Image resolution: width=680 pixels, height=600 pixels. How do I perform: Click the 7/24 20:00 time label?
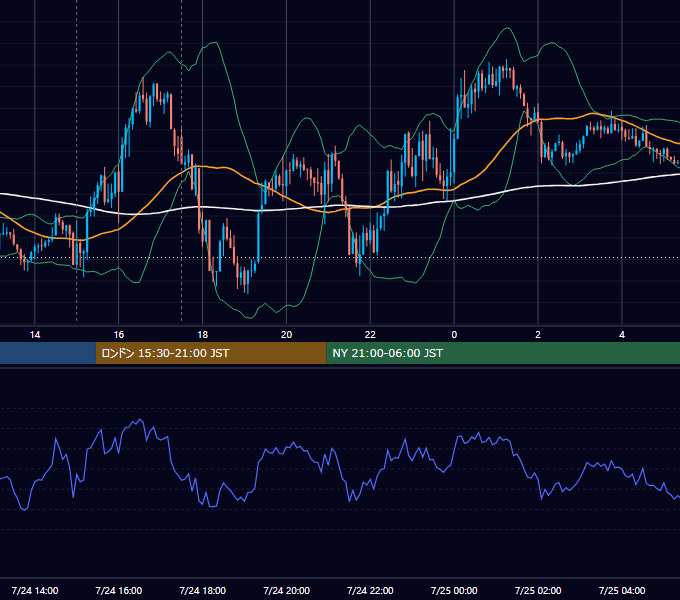[x=286, y=590]
